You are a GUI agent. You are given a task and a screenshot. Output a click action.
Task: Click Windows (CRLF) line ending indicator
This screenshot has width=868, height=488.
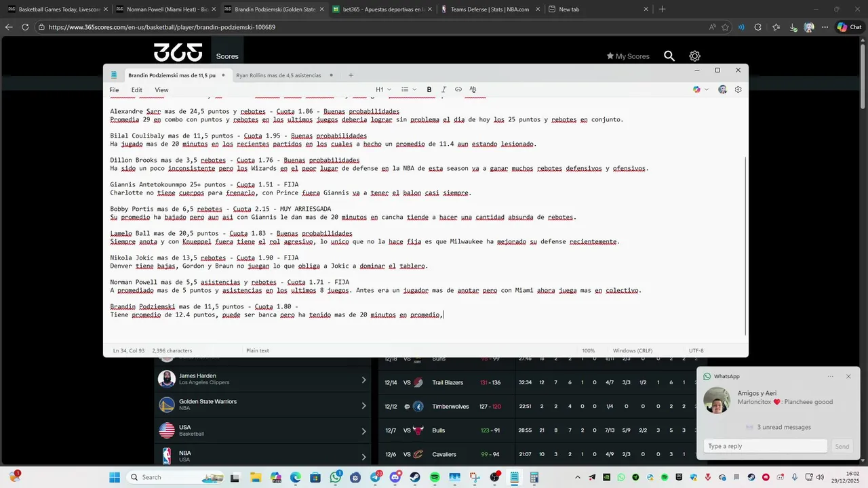[633, 350]
